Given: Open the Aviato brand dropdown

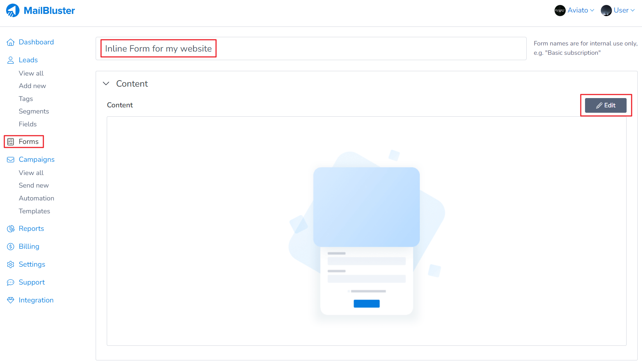Looking at the screenshot, I should [574, 10].
